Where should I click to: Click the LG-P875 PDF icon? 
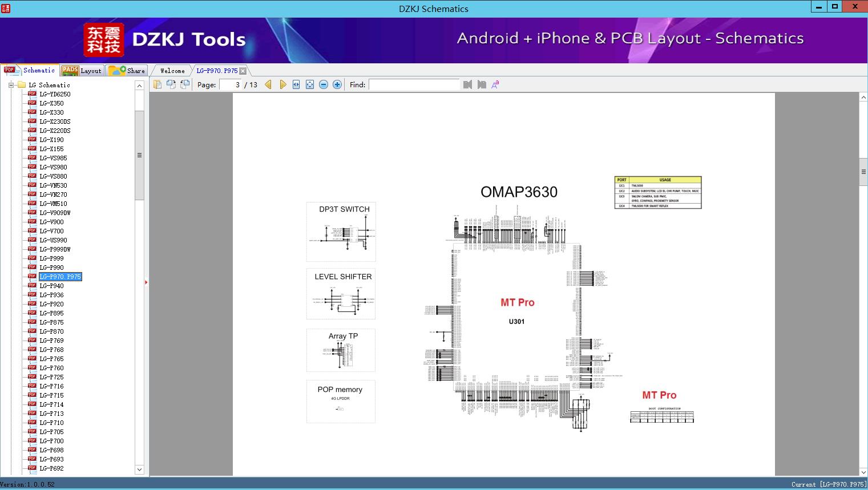point(32,322)
